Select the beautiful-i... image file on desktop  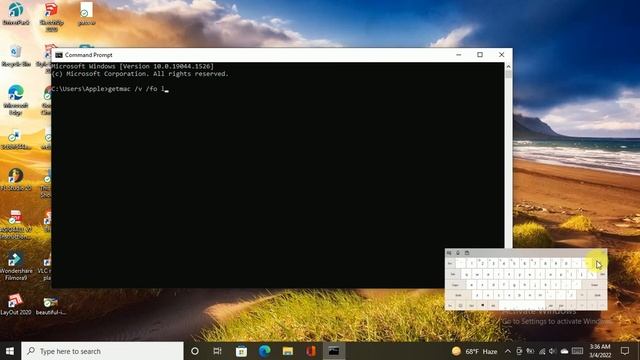tap(51, 305)
